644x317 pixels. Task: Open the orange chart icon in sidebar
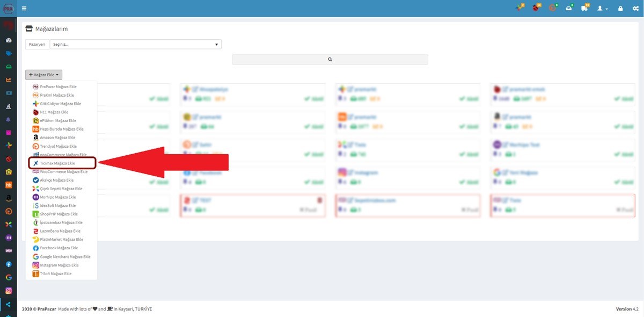(x=9, y=80)
